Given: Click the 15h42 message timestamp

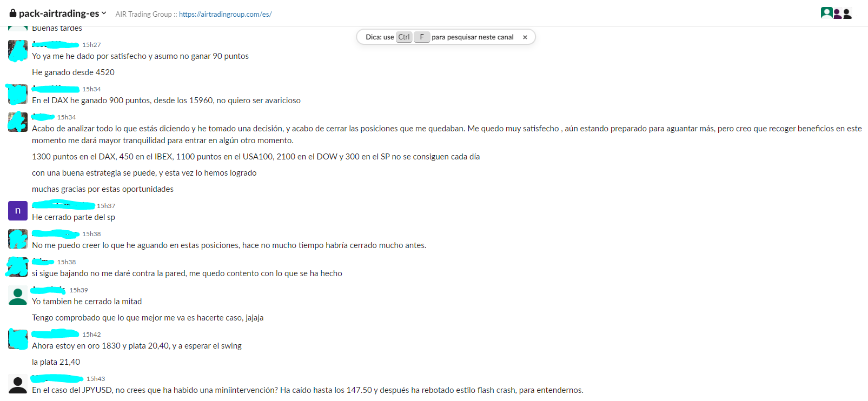Looking at the screenshot, I should click(91, 335).
